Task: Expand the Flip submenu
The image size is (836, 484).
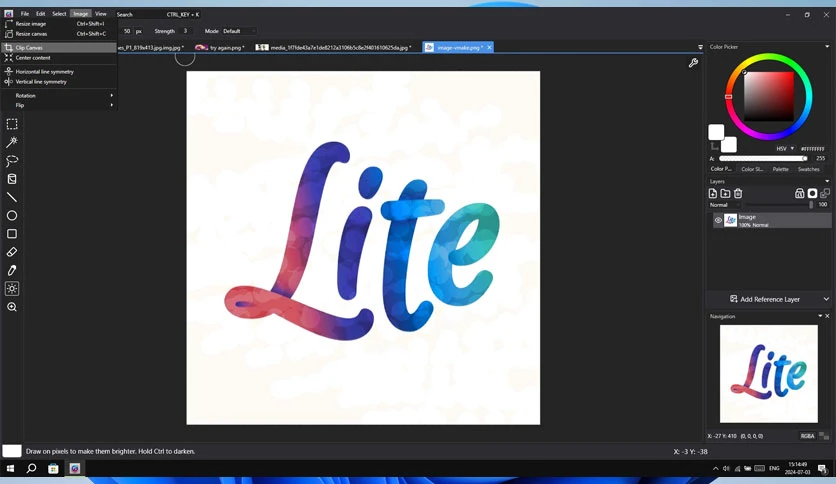Action: (60, 105)
